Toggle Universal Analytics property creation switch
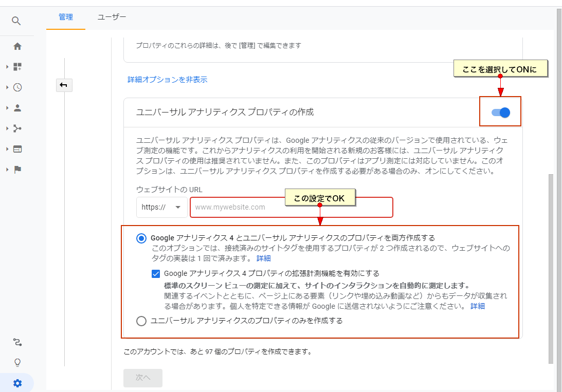Screen dimensions: 562x392 500,112
